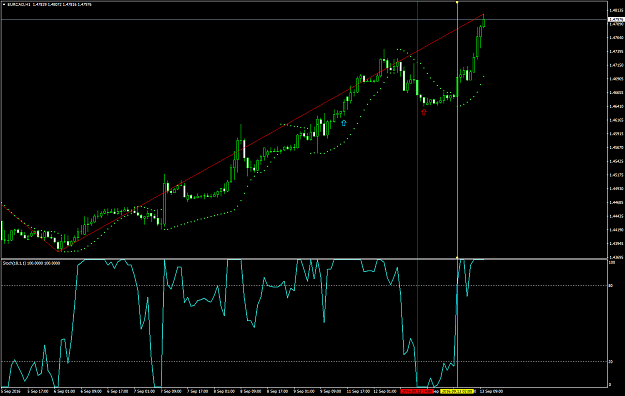The image size is (625, 396).
Task: Click the stochastic level 20 axis label
Action: click(611, 362)
